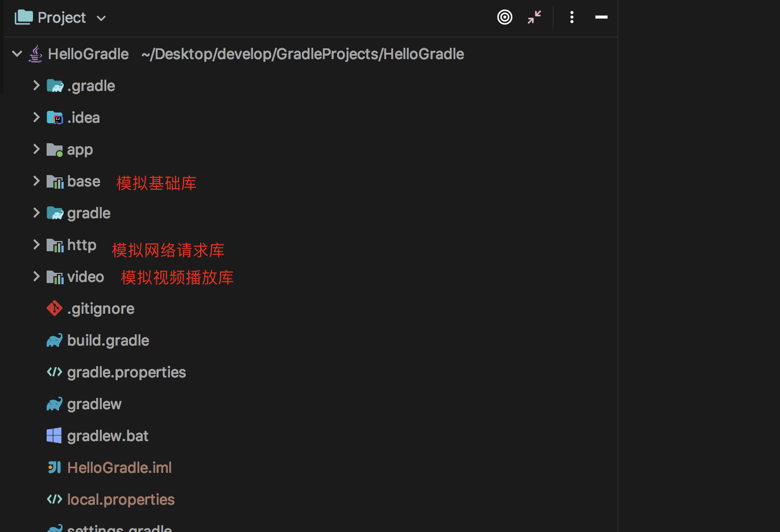Select the app module name
780x532 pixels.
(80, 150)
